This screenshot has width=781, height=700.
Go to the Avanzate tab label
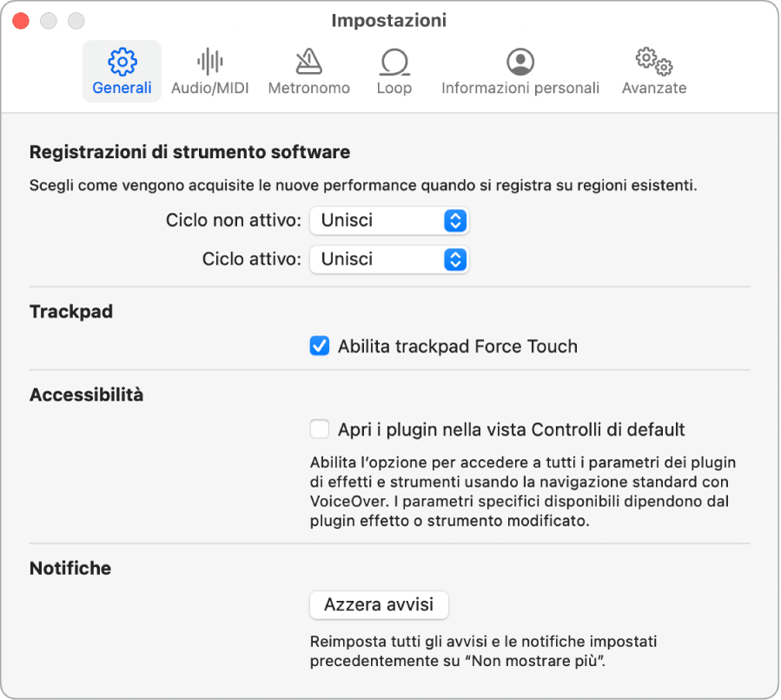(x=654, y=88)
